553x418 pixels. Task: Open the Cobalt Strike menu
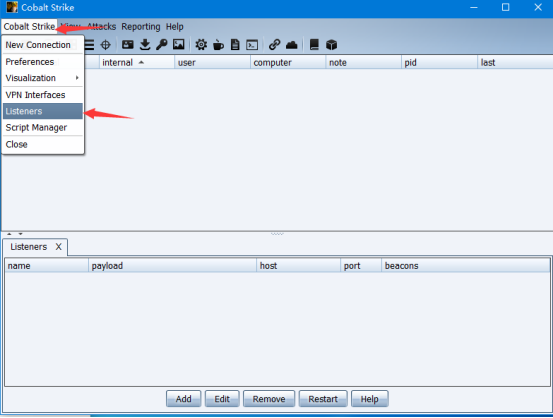pos(29,26)
